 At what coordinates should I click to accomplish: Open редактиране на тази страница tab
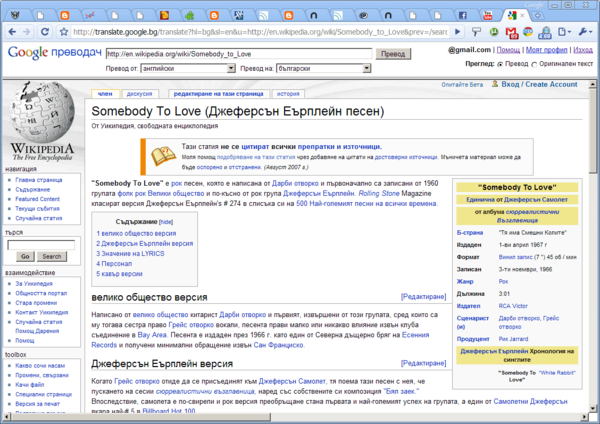coord(218,94)
